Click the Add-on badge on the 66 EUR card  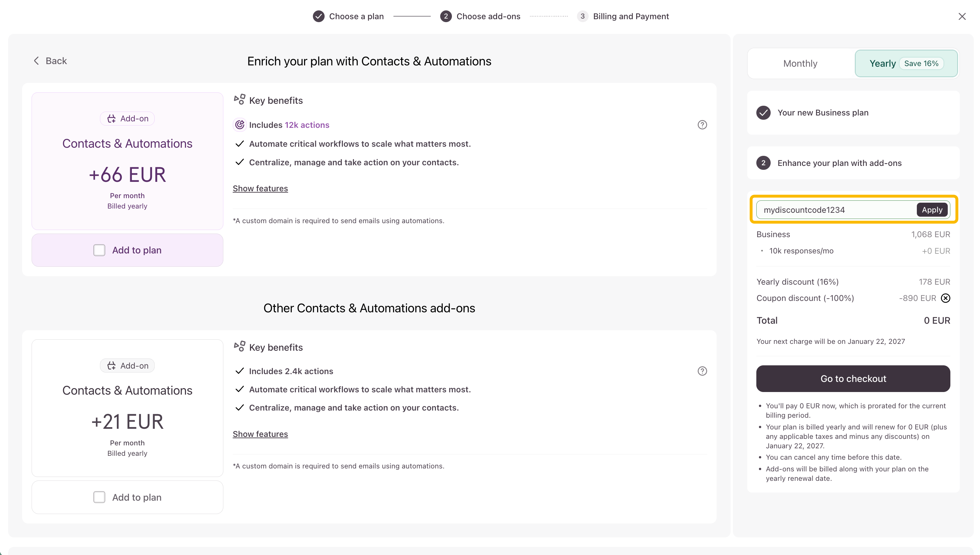tap(127, 118)
